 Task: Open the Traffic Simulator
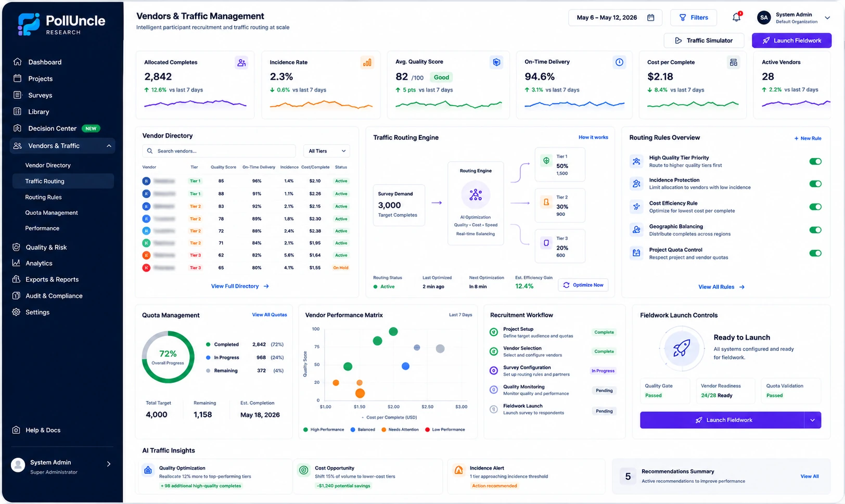coord(703,41)
